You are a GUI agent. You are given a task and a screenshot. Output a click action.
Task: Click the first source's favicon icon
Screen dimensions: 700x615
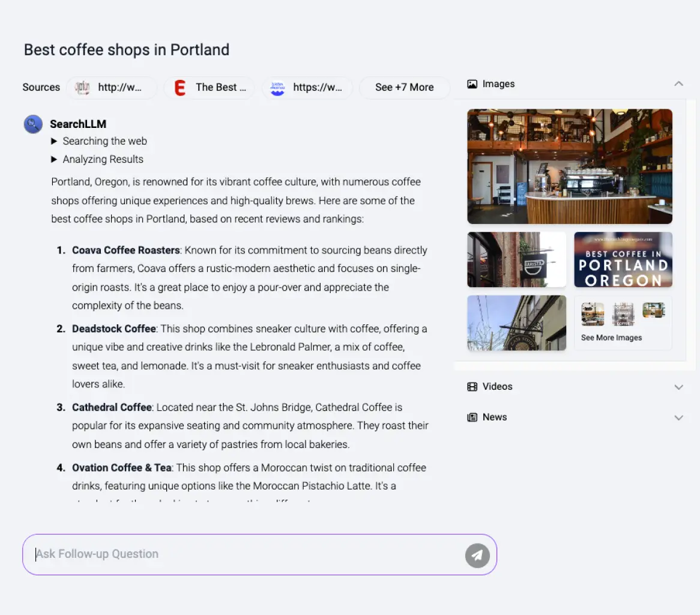pos(82,88)
